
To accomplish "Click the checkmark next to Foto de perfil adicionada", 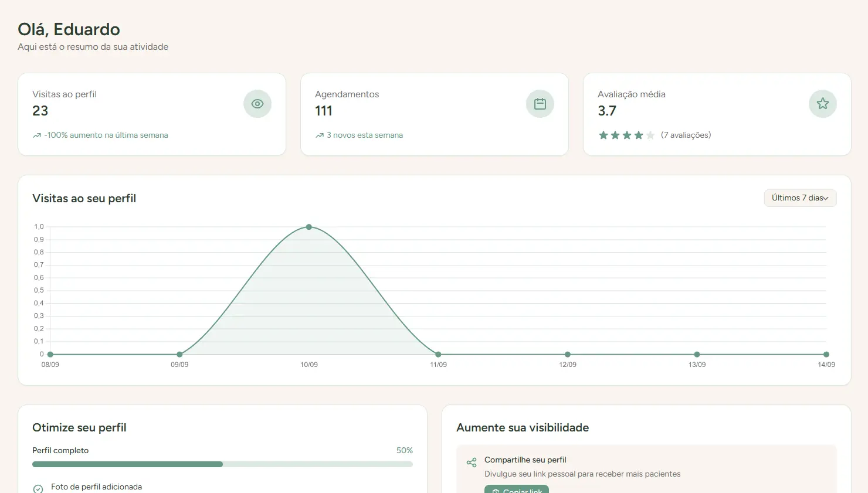I will point(38,488).
